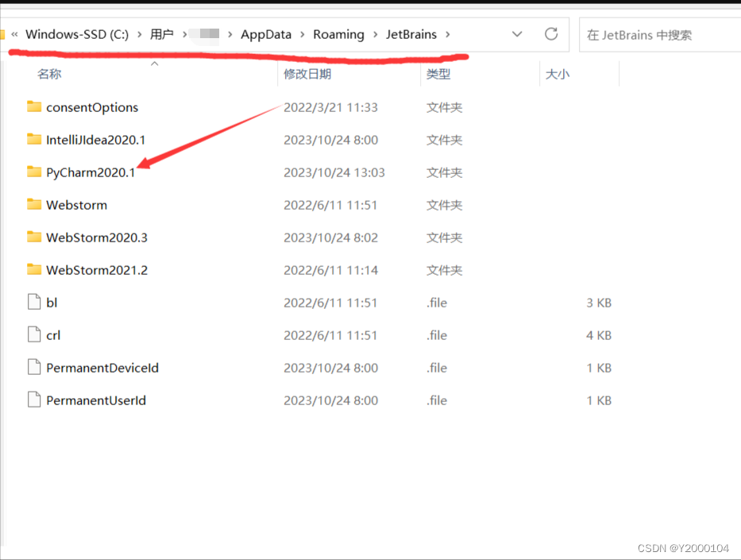The height and width of the screenshot is (560, 741).
Task: Click date 2023/10/24 13:03 of PyCharm2020.1
Action: click(x=334, y=172)
